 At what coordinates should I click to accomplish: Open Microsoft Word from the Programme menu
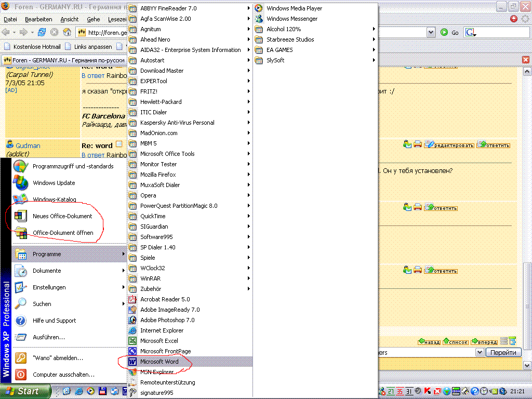click(190, 362)
